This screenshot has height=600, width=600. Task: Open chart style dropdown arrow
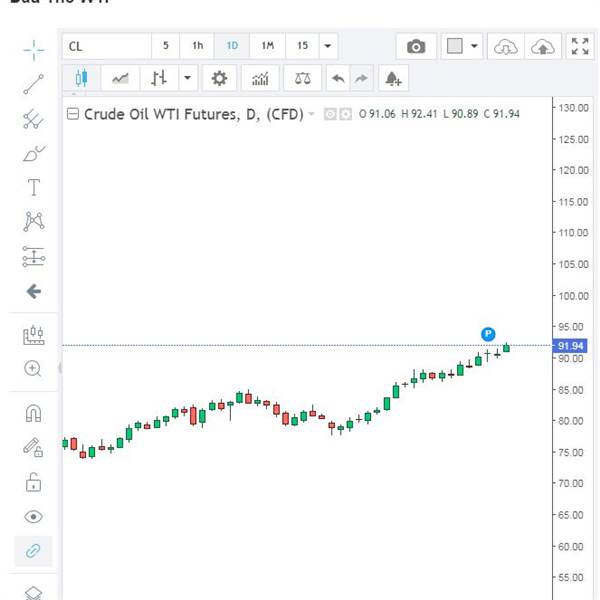click(x=188, y=78)
